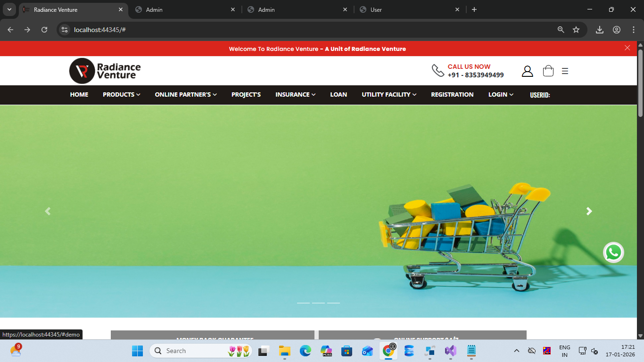
Task: Select the Home navigation item
Action: (79, 95)
